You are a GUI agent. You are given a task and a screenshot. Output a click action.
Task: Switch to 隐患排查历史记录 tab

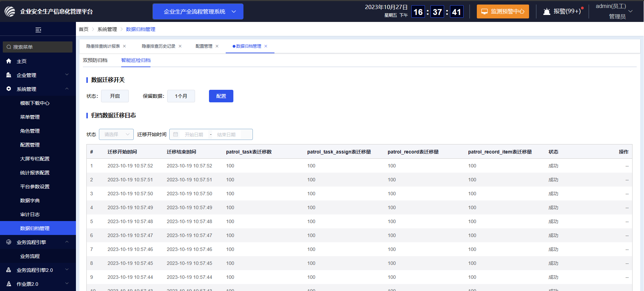click(158, 46)
